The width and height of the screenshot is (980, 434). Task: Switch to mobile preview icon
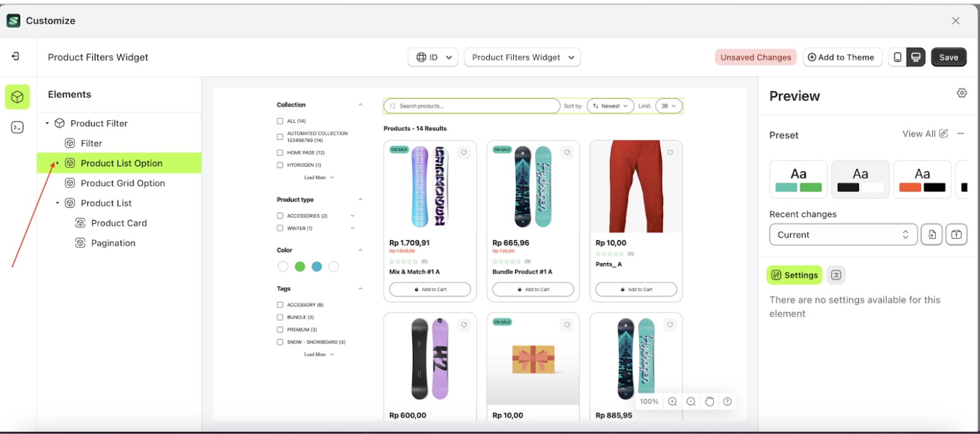897,57
